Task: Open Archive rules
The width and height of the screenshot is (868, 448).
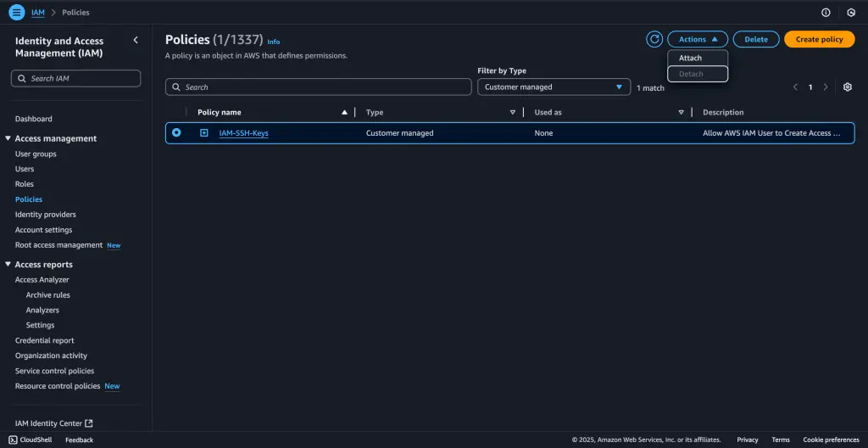Action: tap(48, 295)
